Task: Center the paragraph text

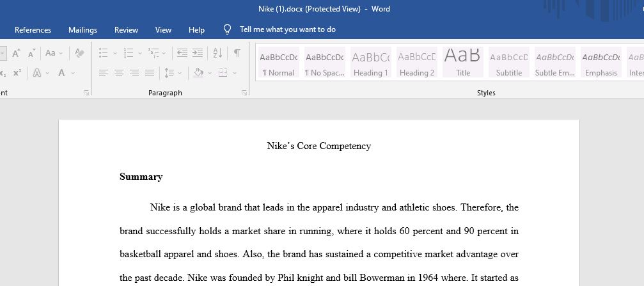Action: (119, 73)
